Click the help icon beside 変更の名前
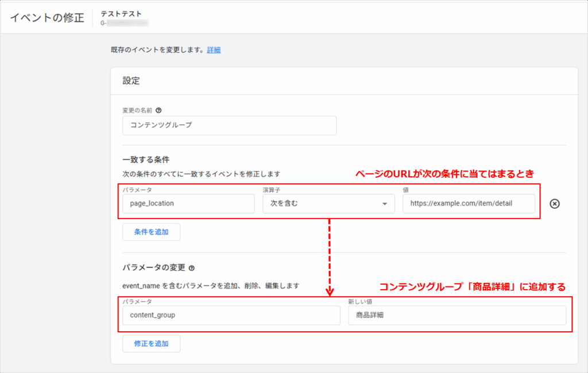Screen dimensions: 588x373 [x=158, y=110]
